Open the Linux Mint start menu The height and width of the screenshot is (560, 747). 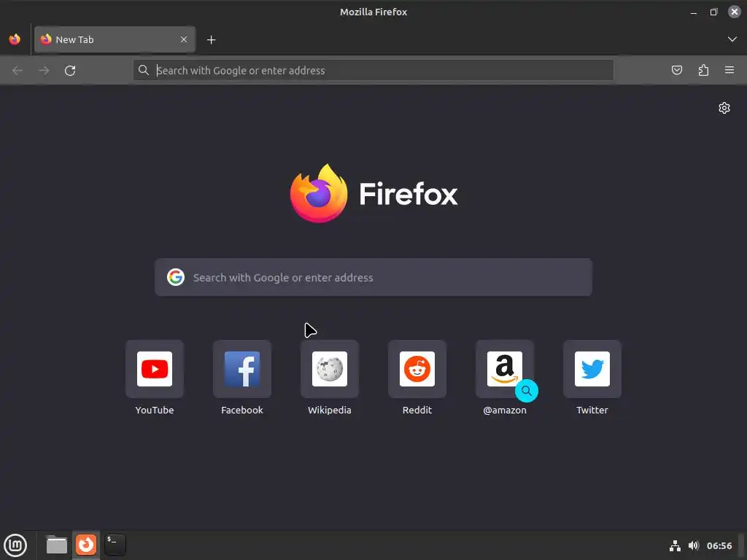click(15, 545)
